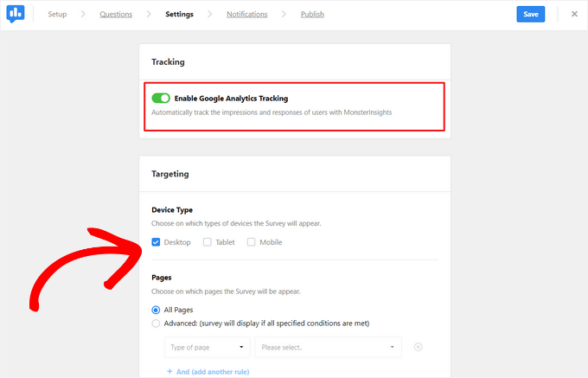Click the chevron arrow after Settings
Screen dimensions: 588x378
tap(210, 15)
